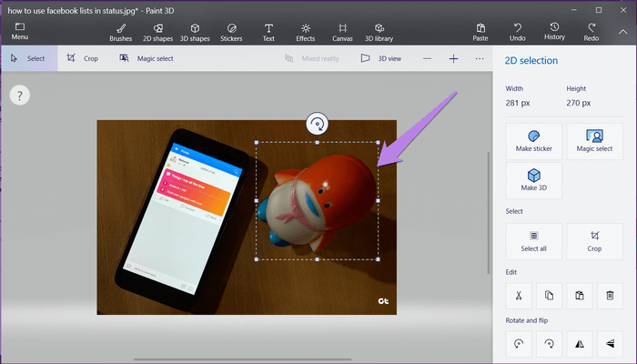Select the Text tool
Image resolution: width=637 pixels, height=364 pixels.
[268, 32]
